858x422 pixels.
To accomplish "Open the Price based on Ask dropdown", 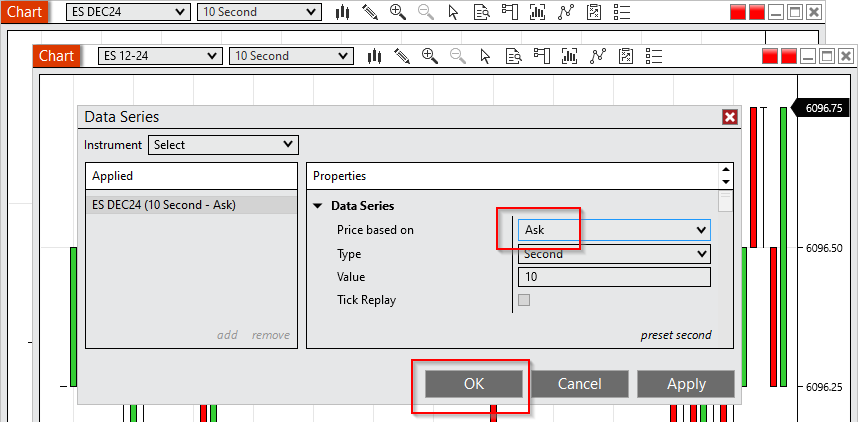I will (614, 230).
